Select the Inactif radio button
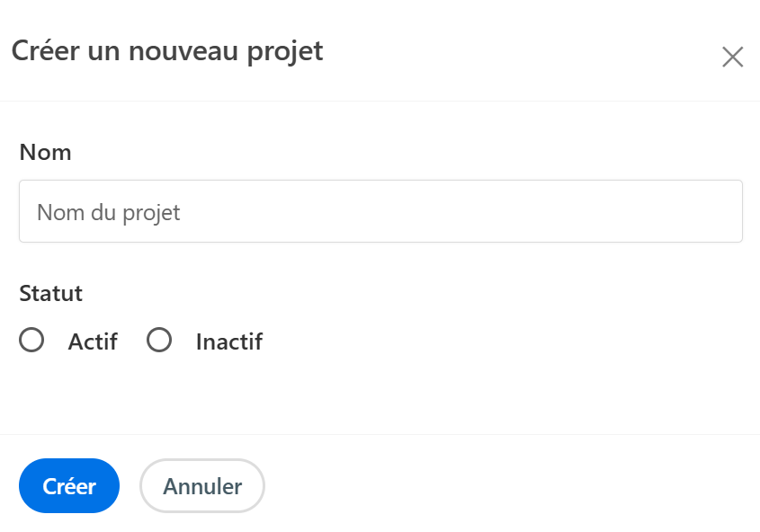 159,341
